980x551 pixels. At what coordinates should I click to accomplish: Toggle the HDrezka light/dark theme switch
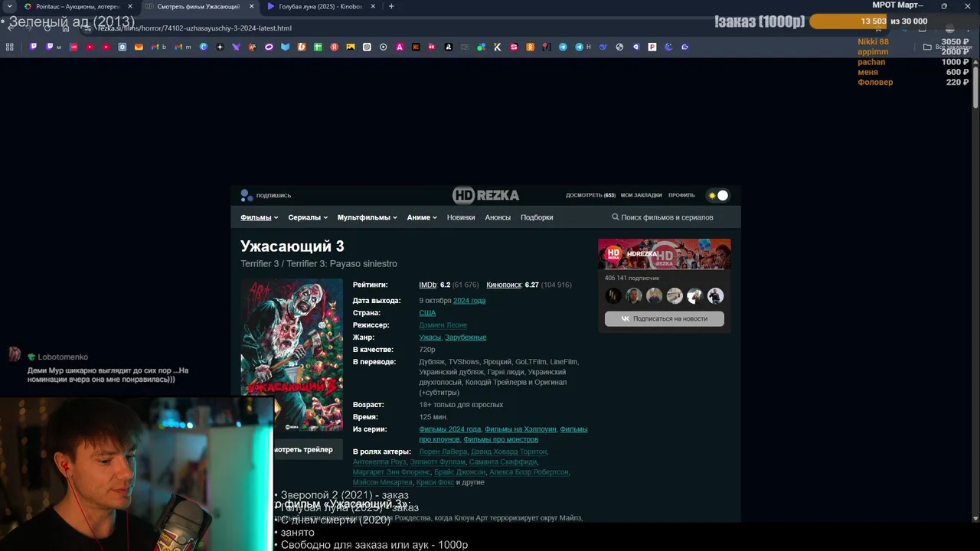click(718, 195)
